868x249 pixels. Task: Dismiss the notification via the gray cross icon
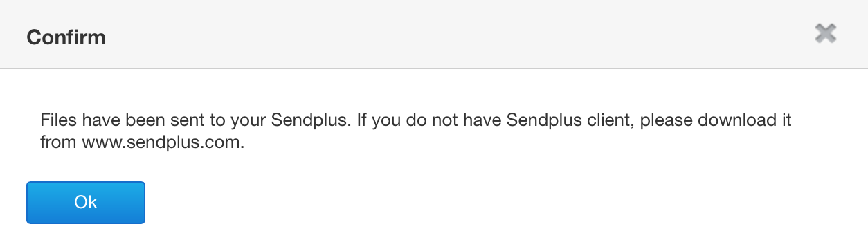click(x=825, y=33)
